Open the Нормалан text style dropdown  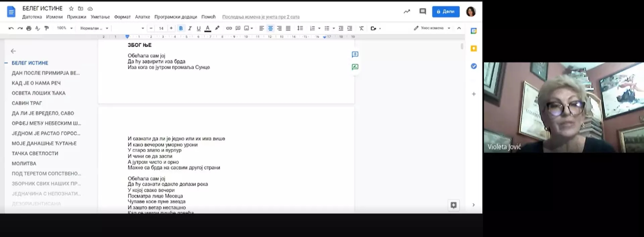point(94,28)
